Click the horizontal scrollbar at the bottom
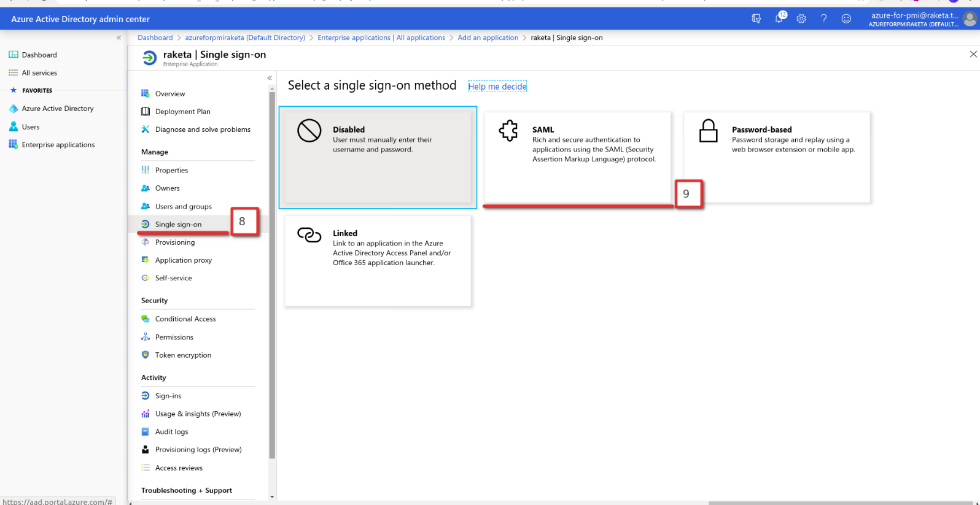980x505 pixels. click(x=840, y=503)
